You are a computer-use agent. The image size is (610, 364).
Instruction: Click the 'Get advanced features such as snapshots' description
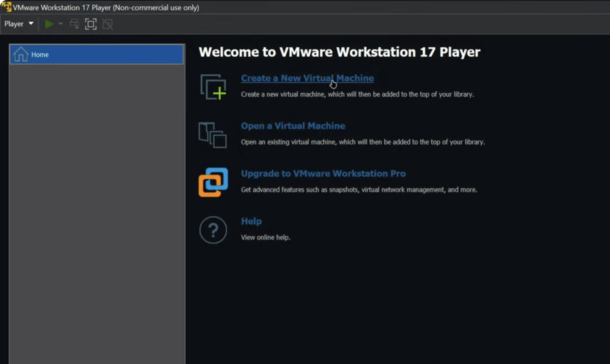(x=359, y=190)
